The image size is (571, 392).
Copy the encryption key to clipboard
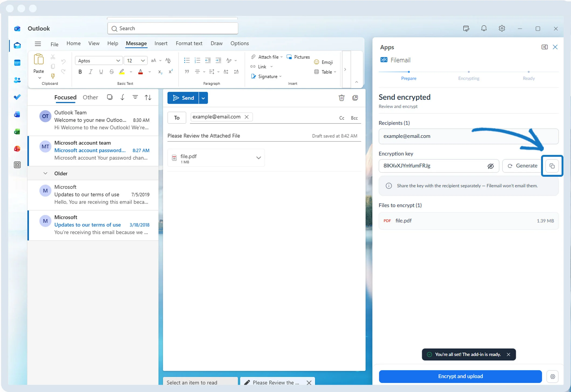(552, 166)
